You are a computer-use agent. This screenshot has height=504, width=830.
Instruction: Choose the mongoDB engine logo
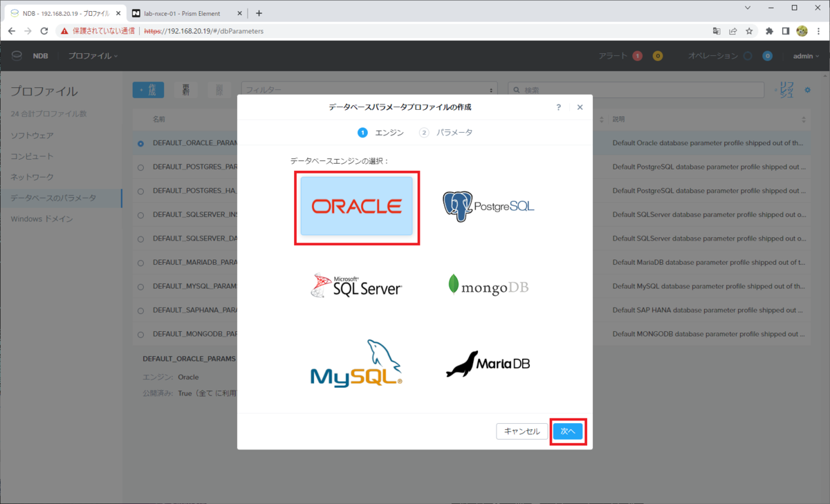click(x=488, y=286)
